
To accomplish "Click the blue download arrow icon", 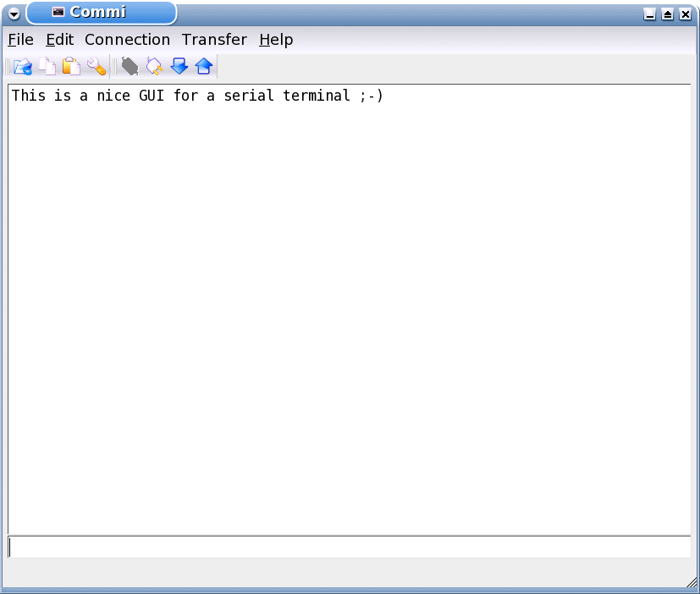I will 179,66.
